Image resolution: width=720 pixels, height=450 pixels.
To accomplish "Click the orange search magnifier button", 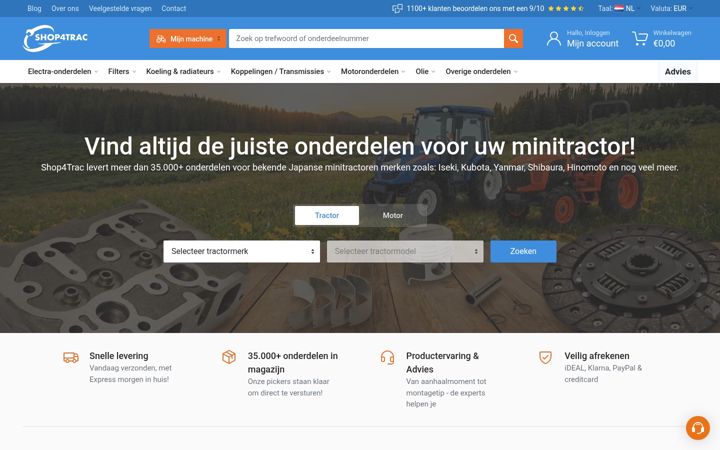I will click(513, 39).
